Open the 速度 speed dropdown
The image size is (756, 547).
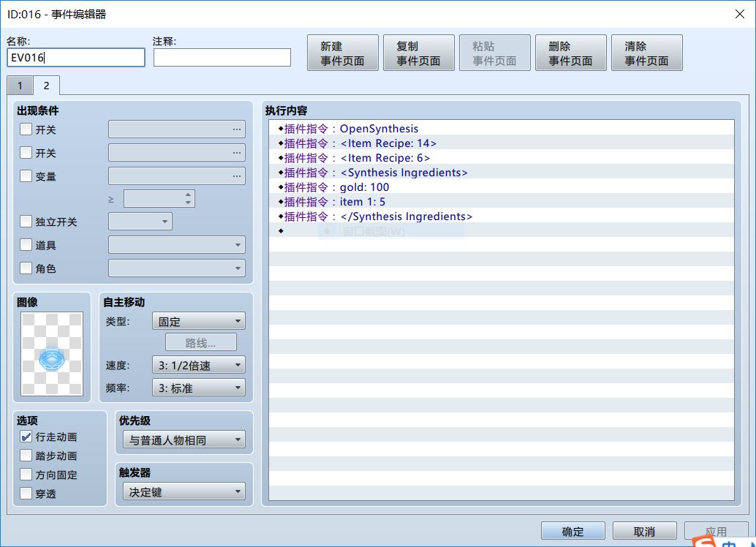point(199,365)
